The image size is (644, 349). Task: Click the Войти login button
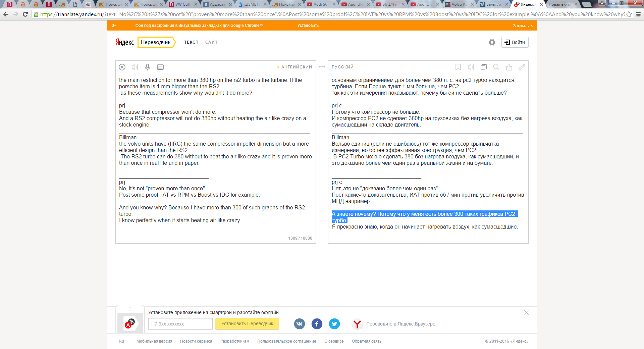coord(515,42)
